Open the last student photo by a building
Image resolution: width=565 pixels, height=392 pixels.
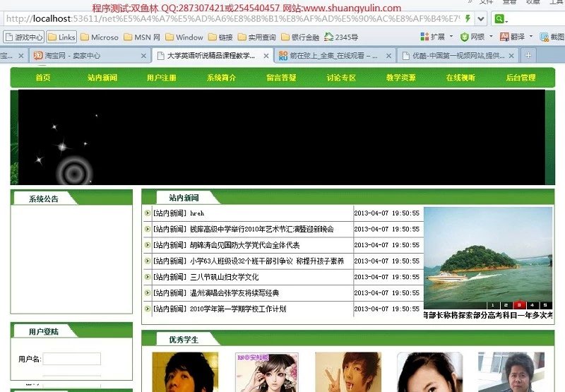pos(511,372)
